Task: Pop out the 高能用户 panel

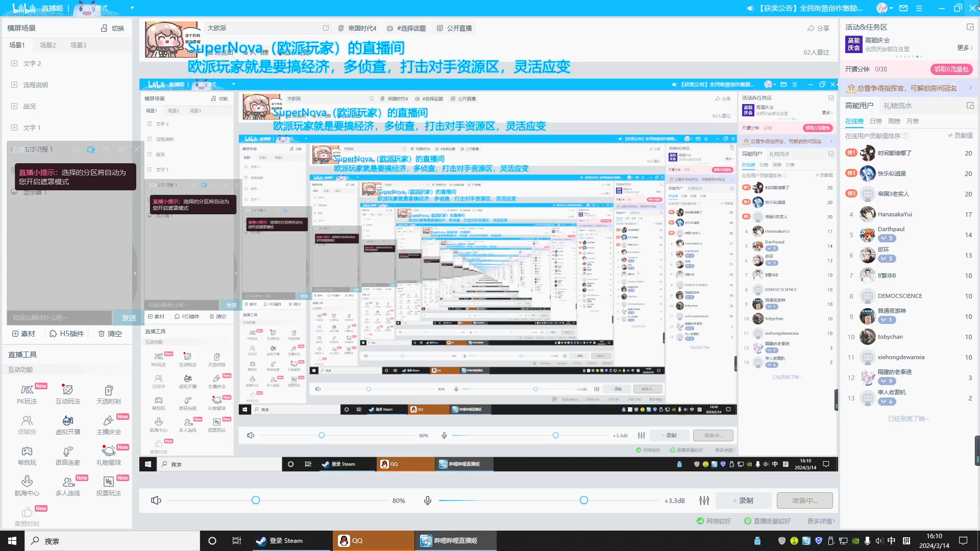Action: 970,106
